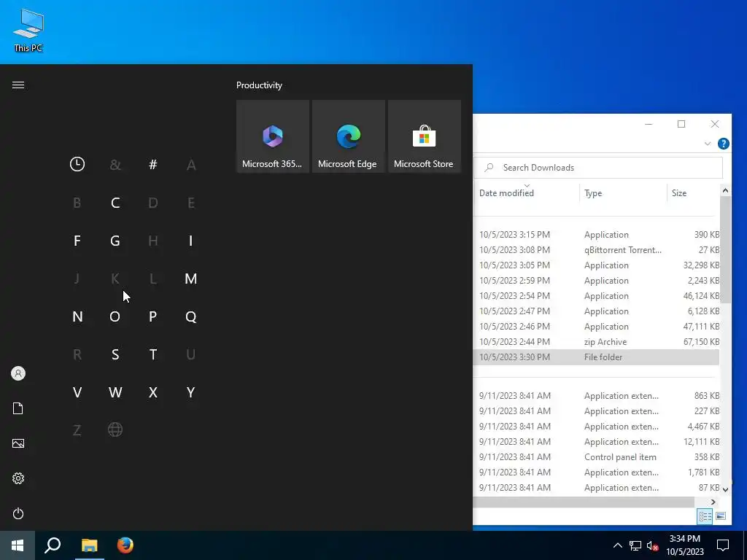Image resolution: width=747 pixels, height=560 pixels.
Task: Open Pictures from Start sidebar
Action: [18, 443]
